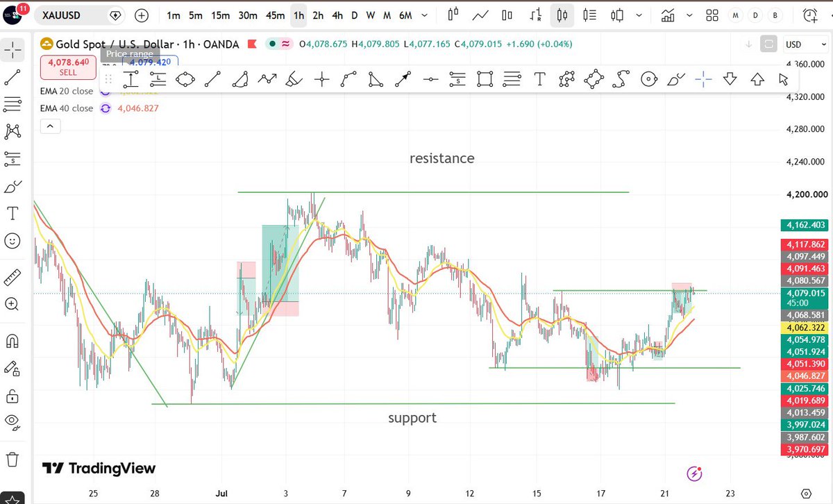Image resolution: width=833 pixels, height=504 pixels.
Task: Open the Fibonacci tools in left sidebar
Action: (12, 104)
